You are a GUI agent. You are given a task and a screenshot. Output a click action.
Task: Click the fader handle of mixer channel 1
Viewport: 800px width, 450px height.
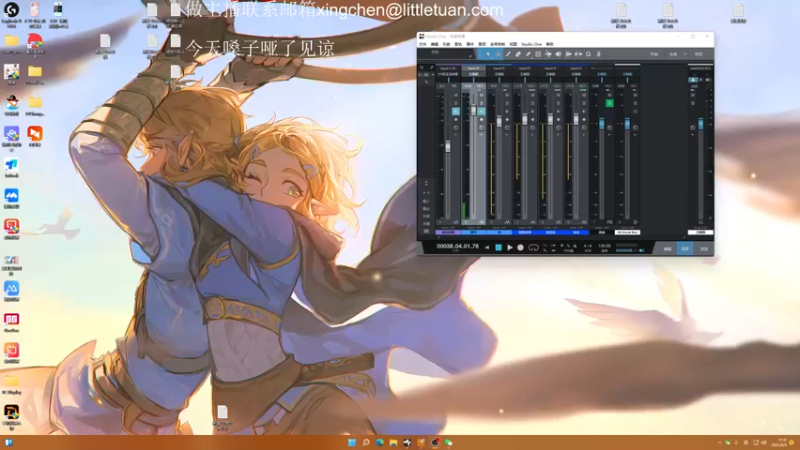point(448,147)
